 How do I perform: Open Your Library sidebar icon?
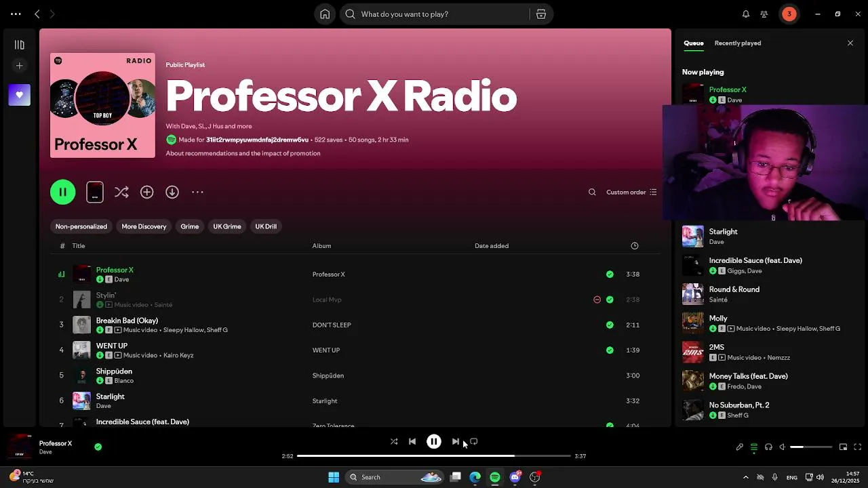coord(19,45)
